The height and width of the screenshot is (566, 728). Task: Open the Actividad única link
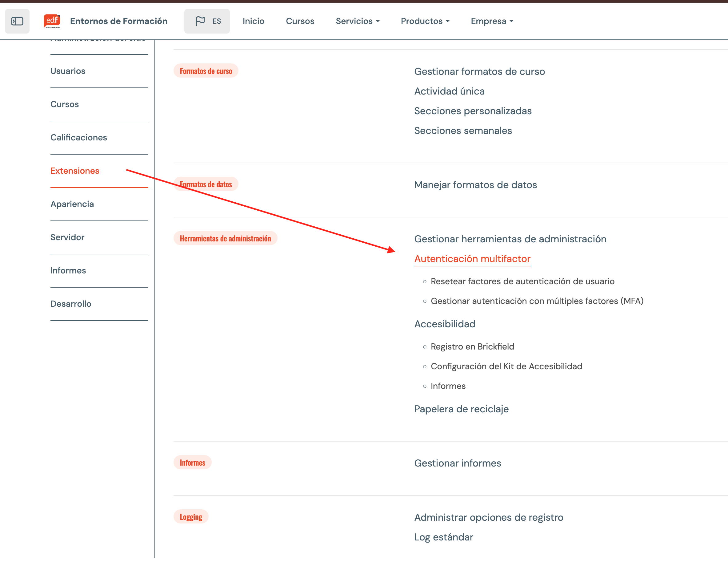click(x=449, y=91)
